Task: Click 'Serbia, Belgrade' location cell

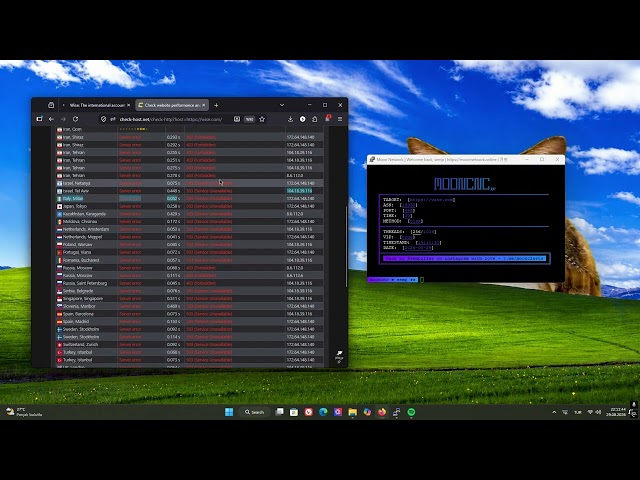Action: tap(78, 291)
